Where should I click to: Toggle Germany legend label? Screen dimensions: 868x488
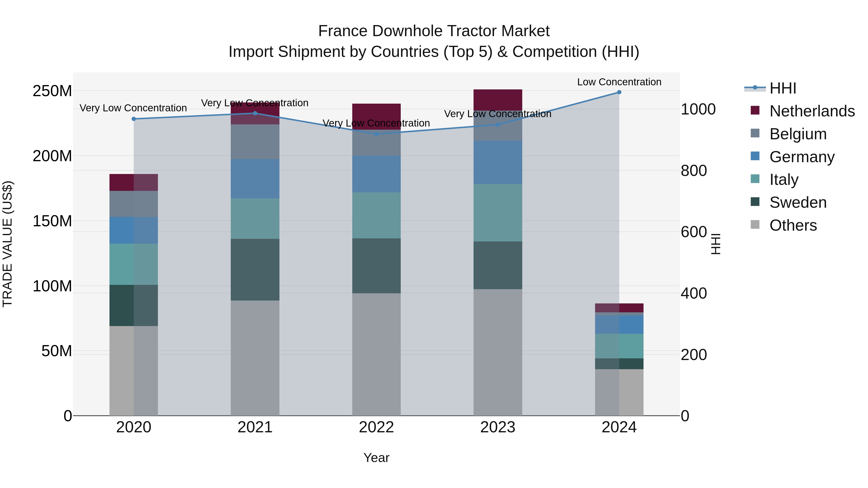point(802,157)
